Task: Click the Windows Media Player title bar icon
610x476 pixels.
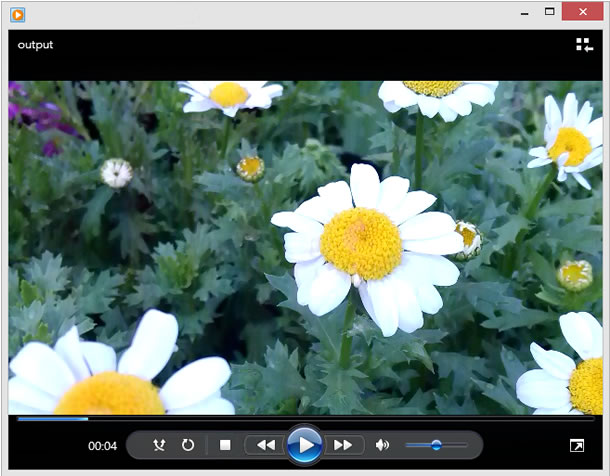Action: click(x=18, y=15)
